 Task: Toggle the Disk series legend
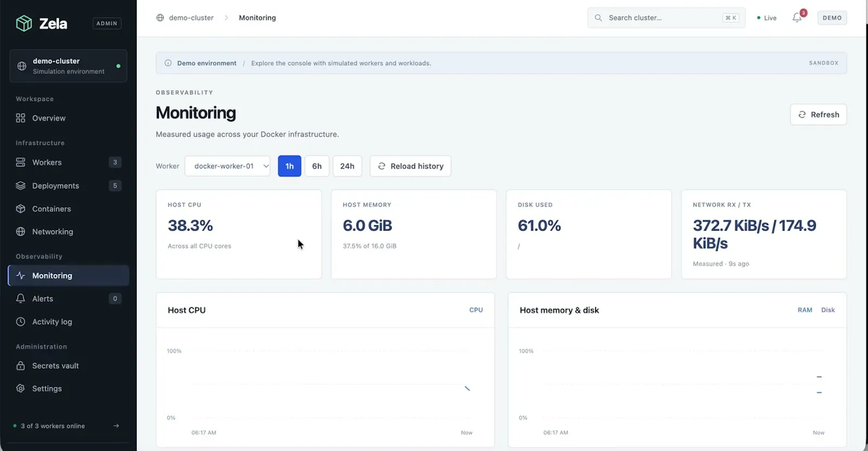click(828, 310)
